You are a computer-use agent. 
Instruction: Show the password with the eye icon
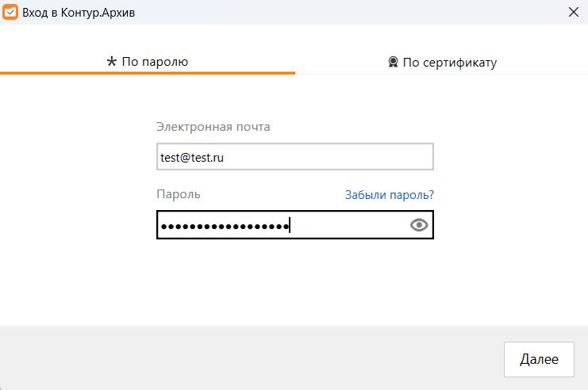(x=419, y=225)
